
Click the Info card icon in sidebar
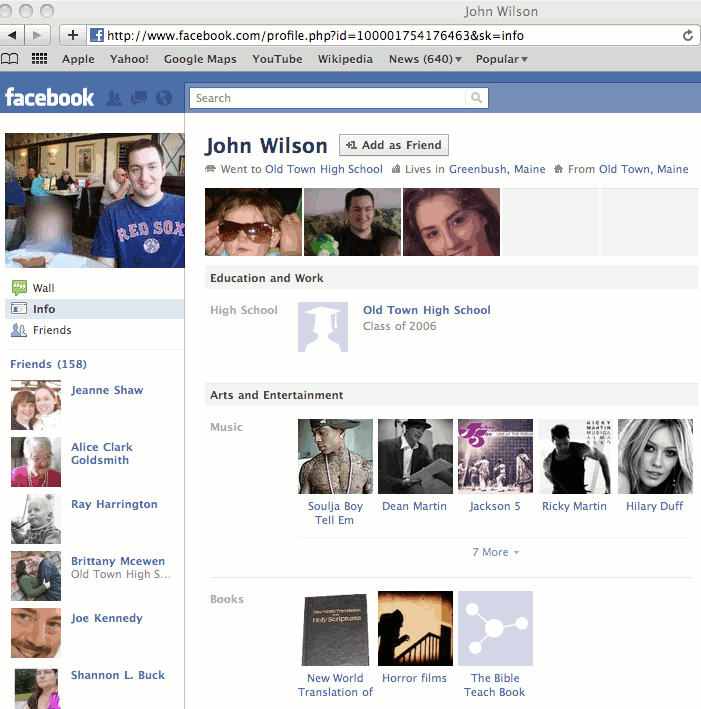[x=19, y=308]
